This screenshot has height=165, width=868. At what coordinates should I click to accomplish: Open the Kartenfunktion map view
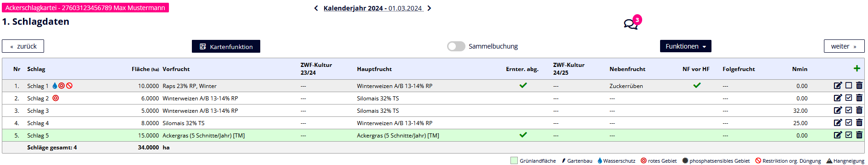(x=226, y=46)
